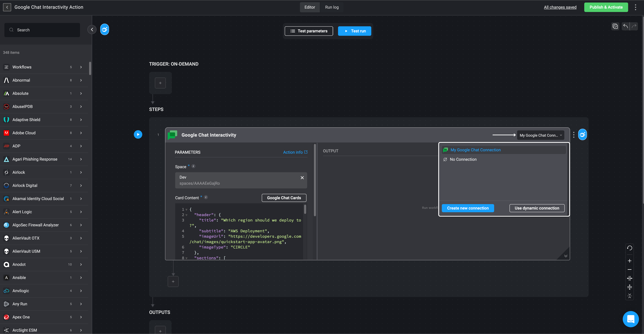Collapse the left sidebar panel
The width and height of the screenshot is (644, 334).
92,30
